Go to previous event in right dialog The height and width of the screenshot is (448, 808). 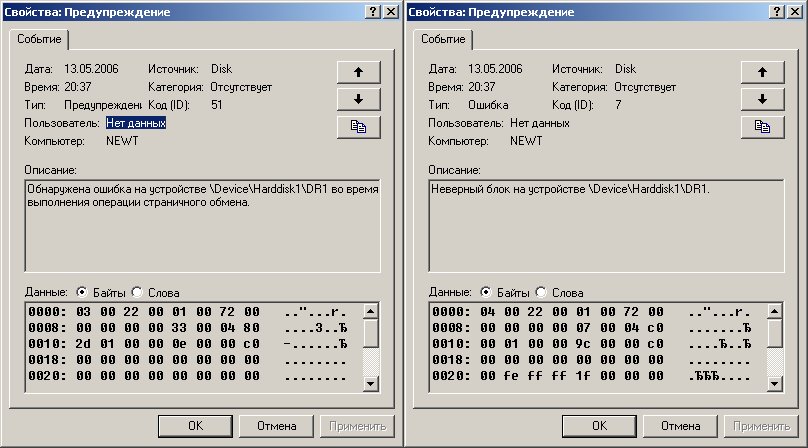(x=763, y=72)
